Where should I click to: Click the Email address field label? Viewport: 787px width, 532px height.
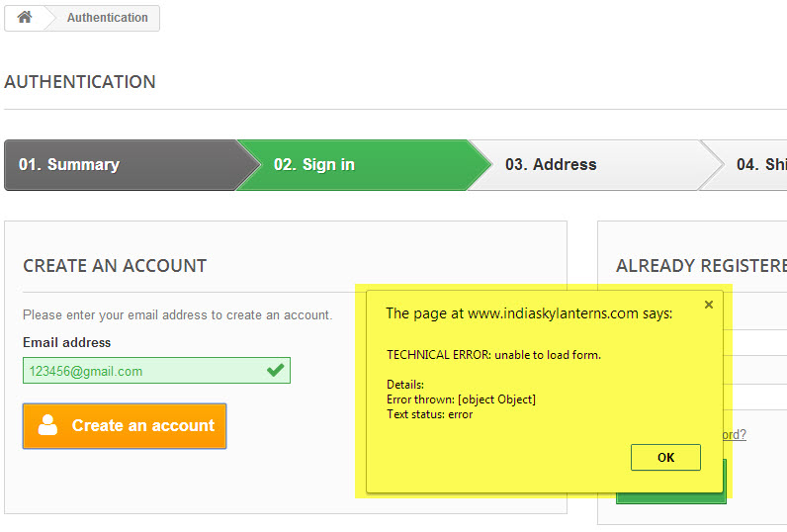67,342
